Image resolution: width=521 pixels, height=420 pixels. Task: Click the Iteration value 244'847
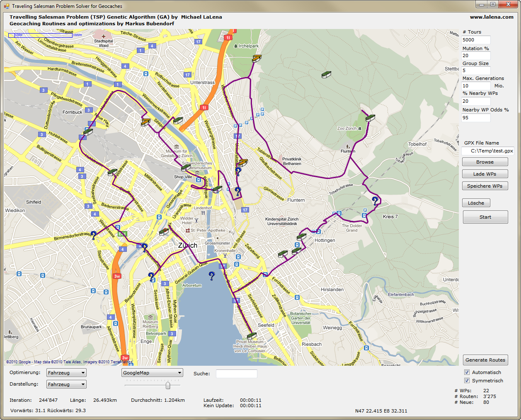pyautogui.click(x=48, y=400)
